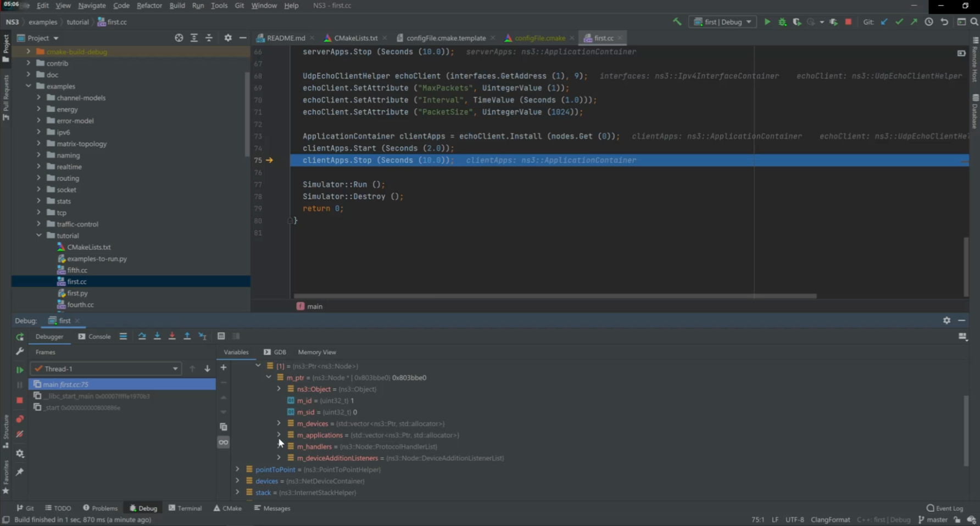980x526 pixels.
Task: Click the Expand All icon in the Project panel
Action: (194, 38)
